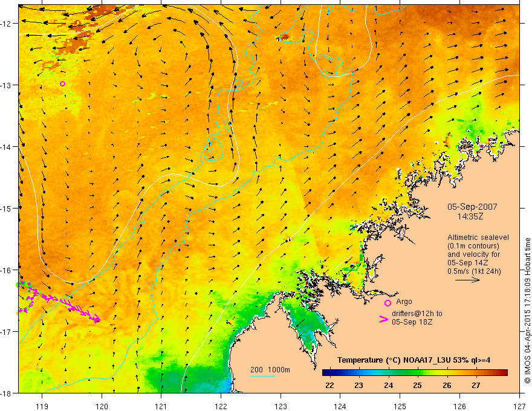
Task: Click the latitude axis label '-18'
Action: pos(6,393)
